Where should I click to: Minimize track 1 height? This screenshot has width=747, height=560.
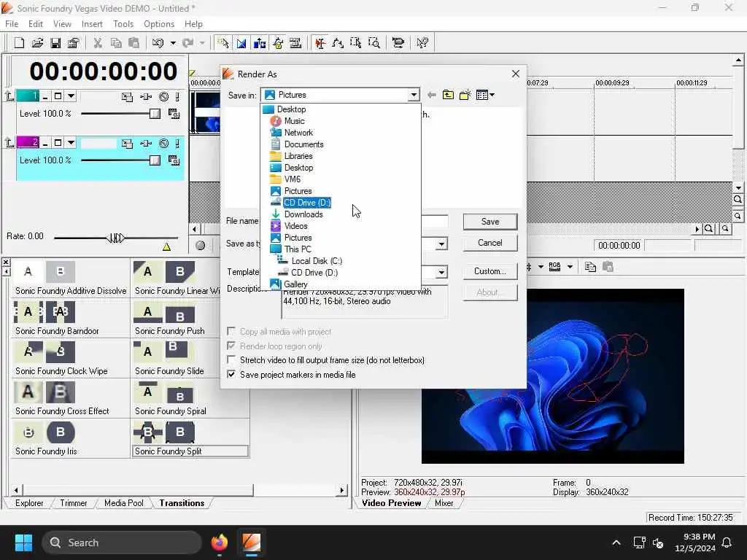coord(45,97)
